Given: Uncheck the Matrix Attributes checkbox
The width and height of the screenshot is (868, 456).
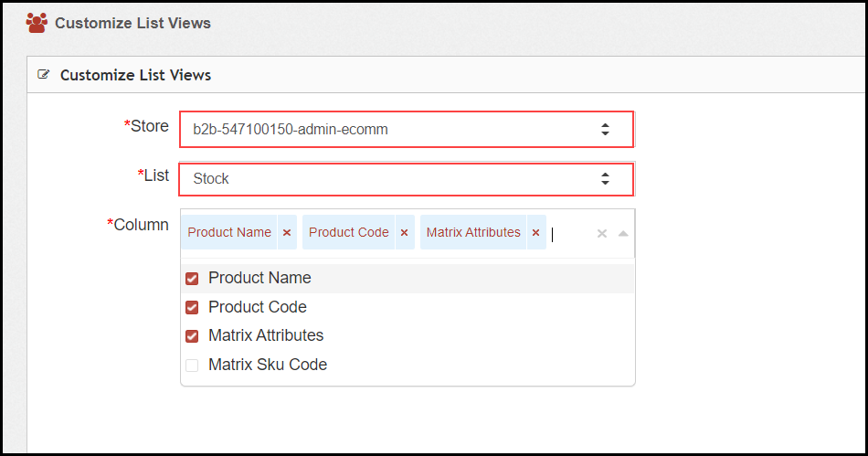Looking at the screenshot, I should coord(192,336).
